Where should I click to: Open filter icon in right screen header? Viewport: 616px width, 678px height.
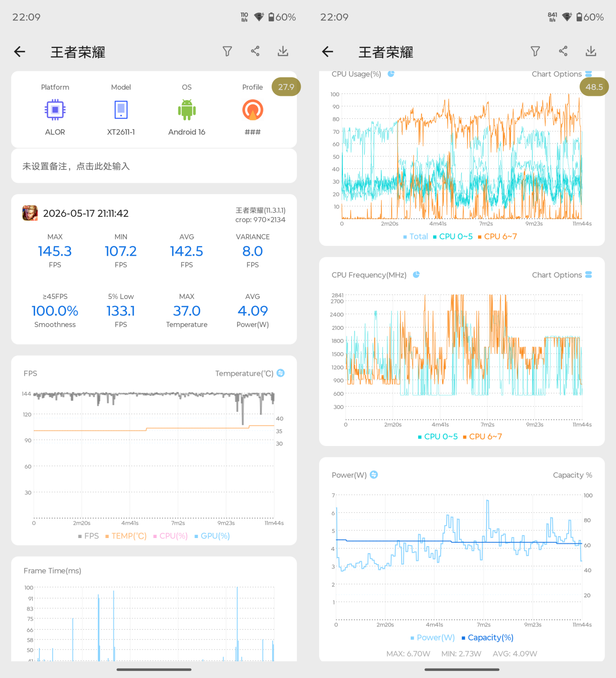(x=535, y=51)
